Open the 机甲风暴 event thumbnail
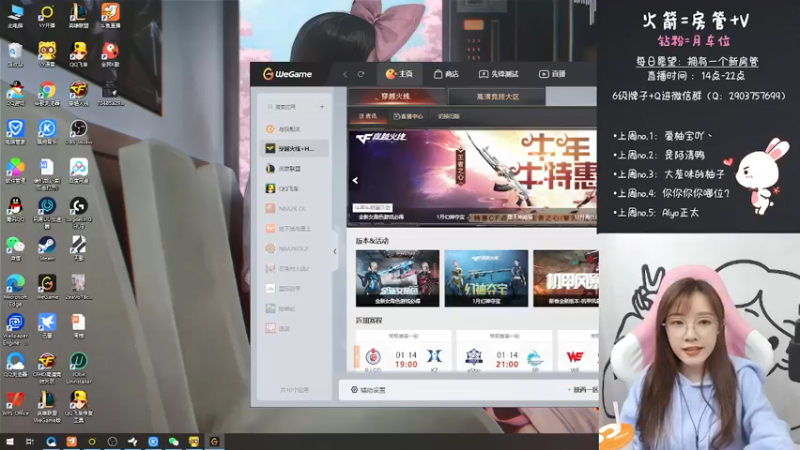Viewport: 800px width, 450px height. [x=565, y=278]
